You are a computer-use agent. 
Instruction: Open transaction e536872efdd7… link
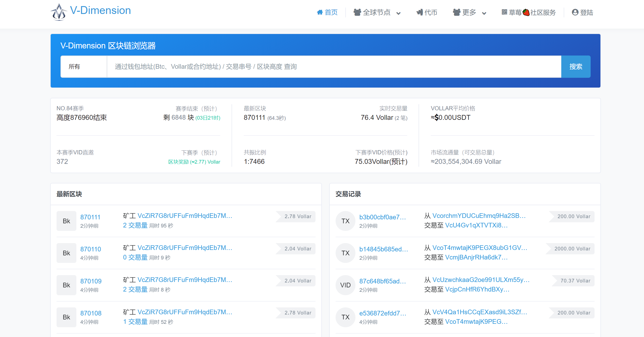[383, 313]
